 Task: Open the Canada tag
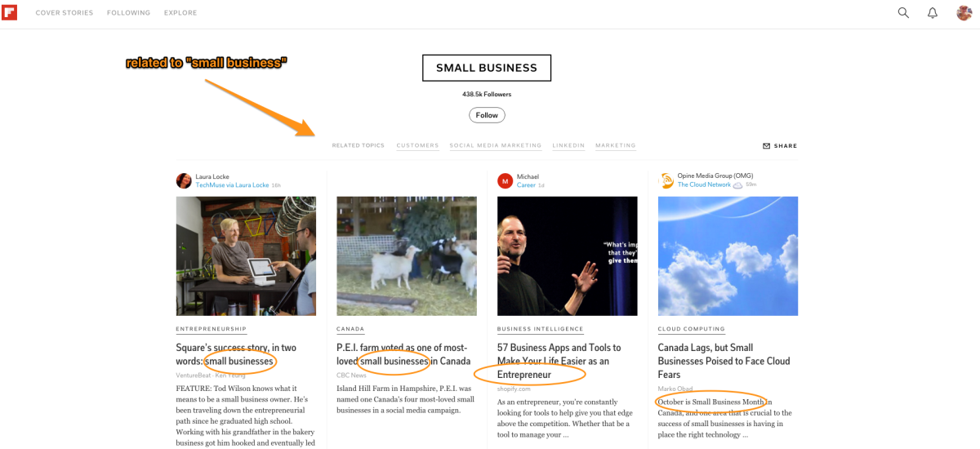click(350, 329)
